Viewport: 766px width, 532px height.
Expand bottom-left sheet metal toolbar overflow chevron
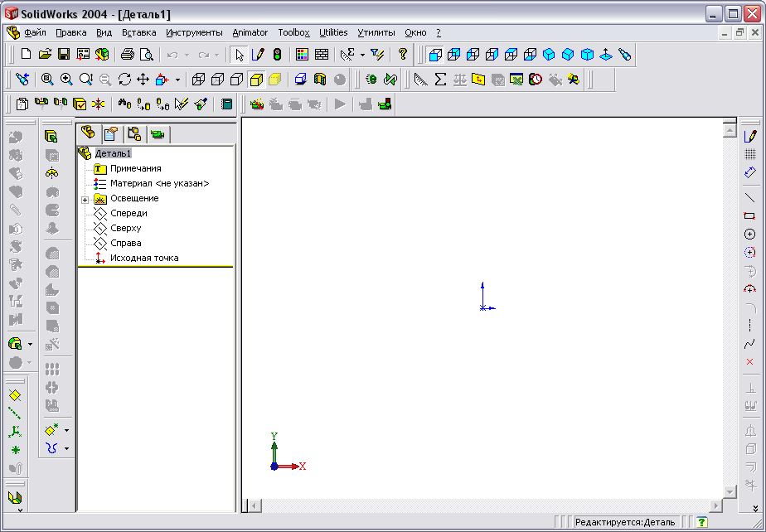tap(20, 510)
